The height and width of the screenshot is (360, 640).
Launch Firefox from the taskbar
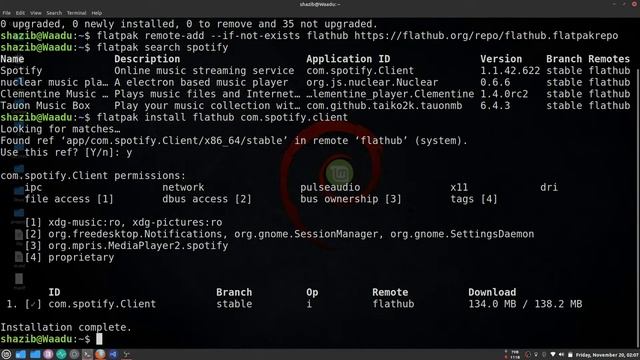pos(100,354)
